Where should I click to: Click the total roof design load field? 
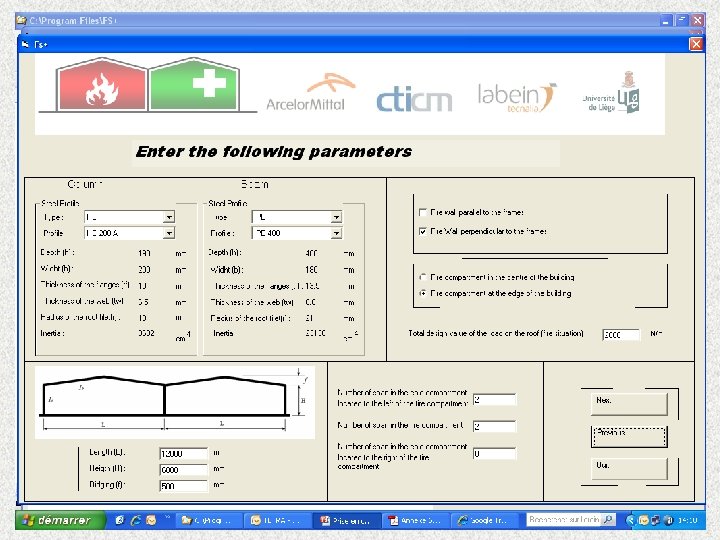click(621, 335)
